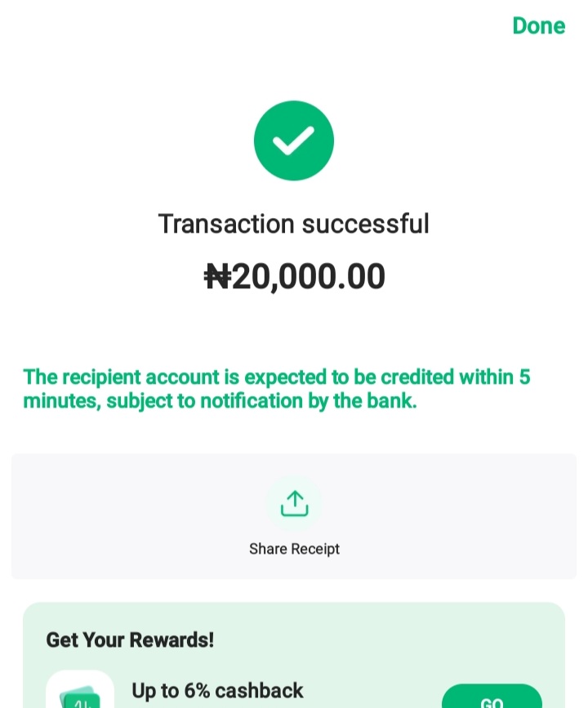Tap the Share Receipt upload icon
588x708 pixels.
(x=294, y=503)
